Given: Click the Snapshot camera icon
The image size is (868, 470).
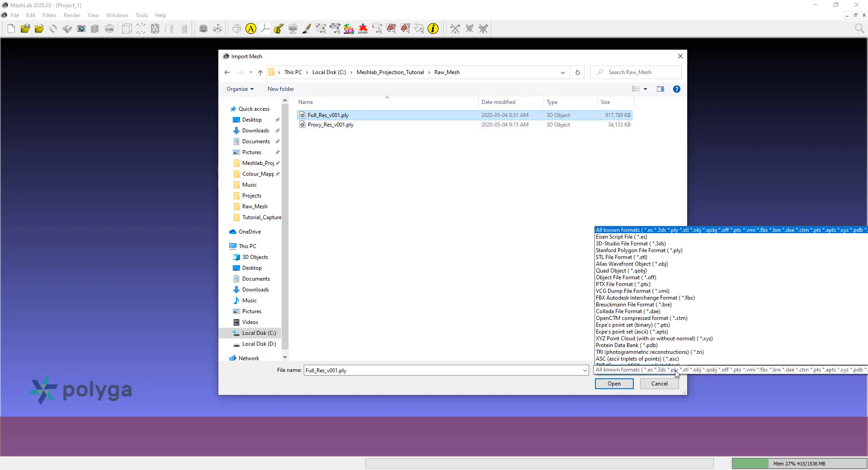Looking at the screenshot, I should 81,29.
